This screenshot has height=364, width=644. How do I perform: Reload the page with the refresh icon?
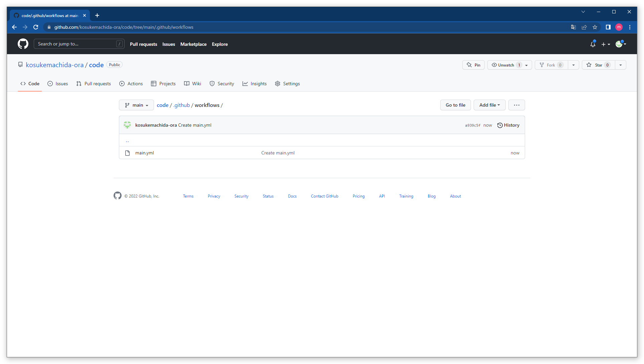(x=36, y=27)
